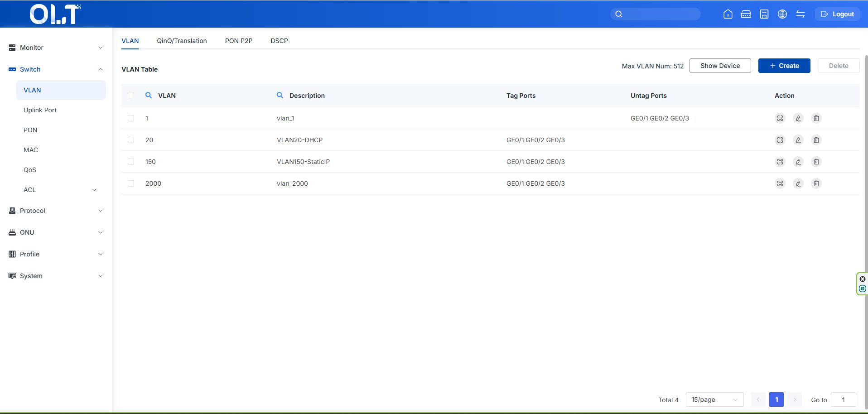Viewport: 868px width, 414px height.
Task: Click the Show Device button
Action: pyautogui.click(x=720, y=66)
